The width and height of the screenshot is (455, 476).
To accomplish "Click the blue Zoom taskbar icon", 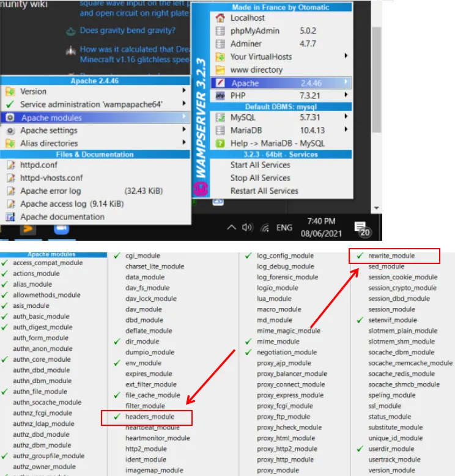I will pos(61,229).
